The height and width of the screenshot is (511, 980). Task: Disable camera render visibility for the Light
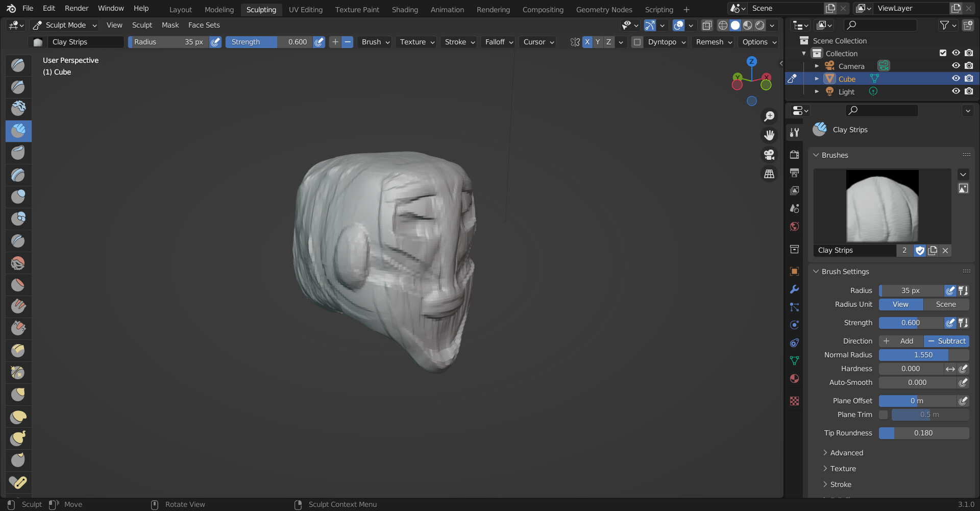click(x=969, y=91)
